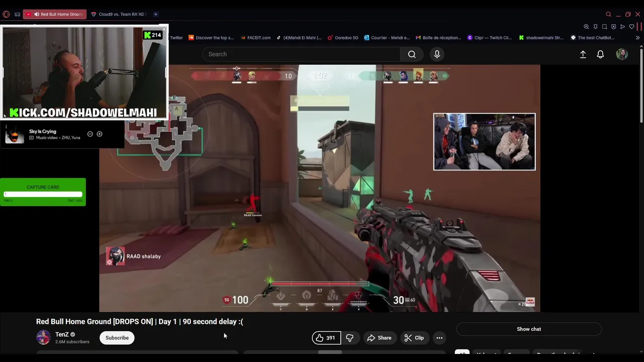Screen dimensions: 644x362
Task: Switch to the Cloud9 vs. Team RA'AD tab
Action: tap(118, 14)
